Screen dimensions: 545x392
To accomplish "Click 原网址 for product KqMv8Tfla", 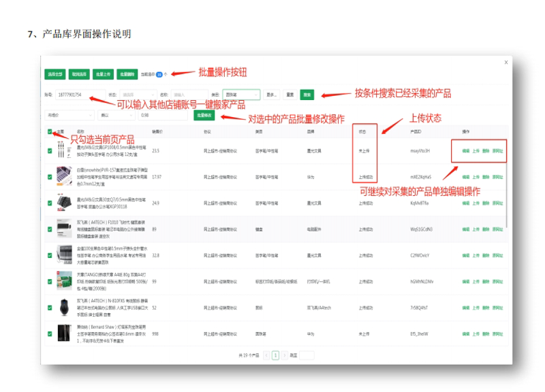I will tap(498, 203).
